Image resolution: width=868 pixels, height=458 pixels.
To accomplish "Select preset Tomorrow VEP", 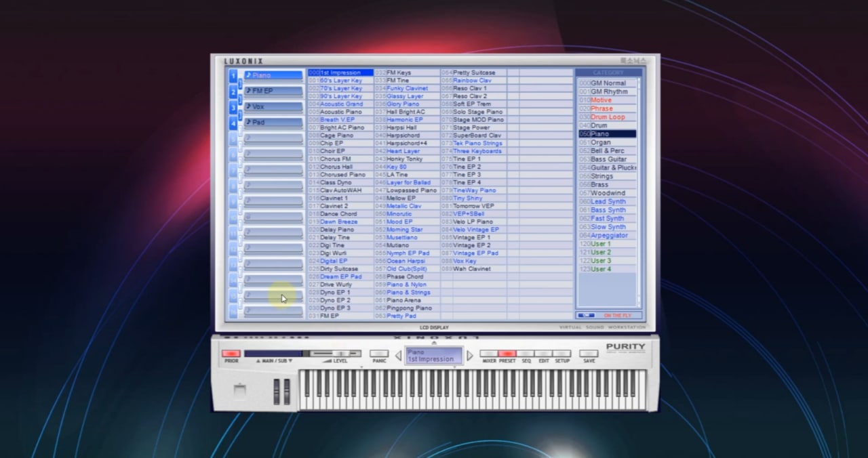I will click(473, 206).
